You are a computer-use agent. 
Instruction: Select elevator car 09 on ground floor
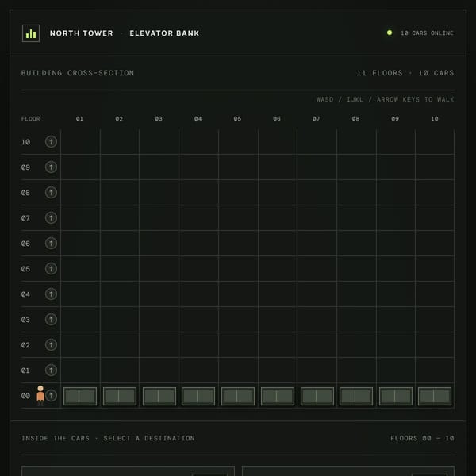click(x=396, y=396)
